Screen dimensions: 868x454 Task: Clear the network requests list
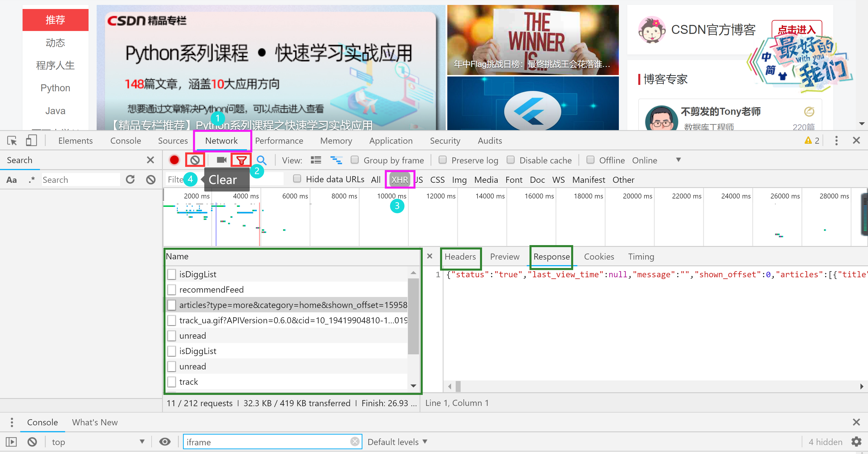point(195,160)
